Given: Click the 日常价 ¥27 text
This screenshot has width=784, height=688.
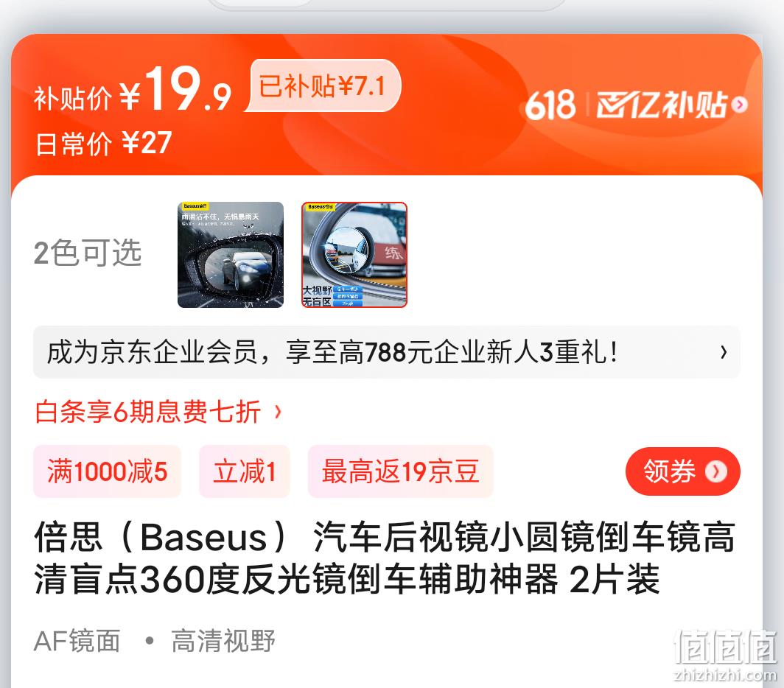Looking at the screenshot, I should point(103,144).
